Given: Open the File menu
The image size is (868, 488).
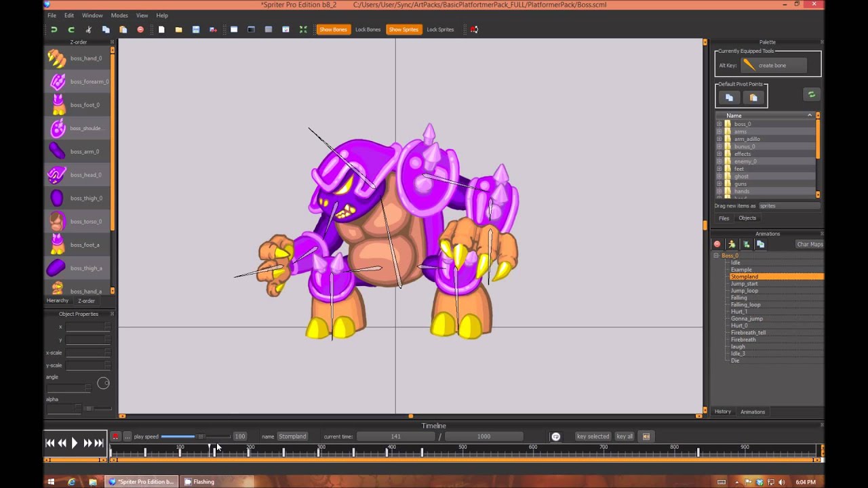Looking at the screenshot, I should pyautogui.click(x=52, y=15).
